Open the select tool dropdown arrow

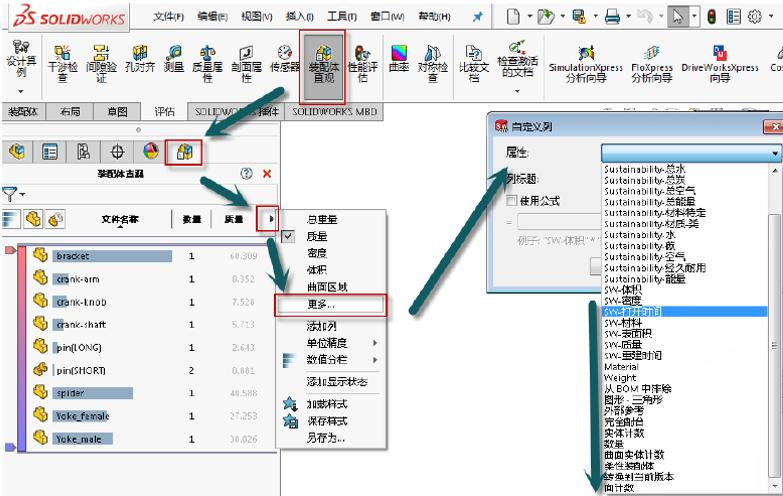coord(695,16)
